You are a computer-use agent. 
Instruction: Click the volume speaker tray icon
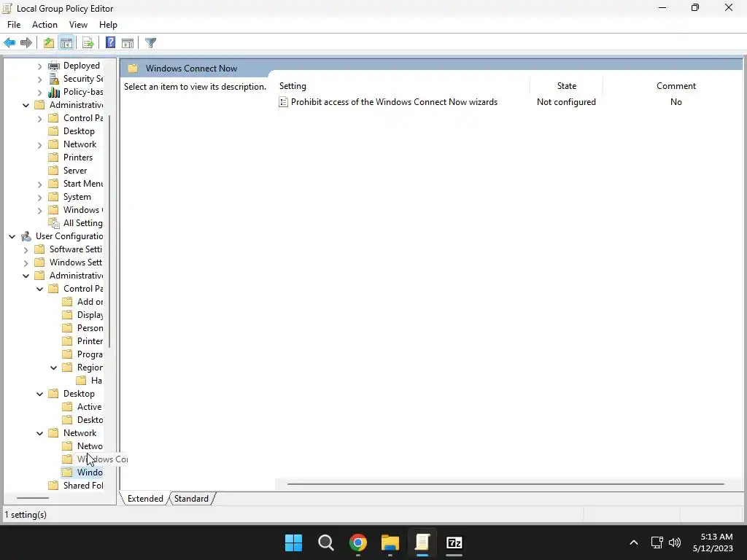coord(675,542)
